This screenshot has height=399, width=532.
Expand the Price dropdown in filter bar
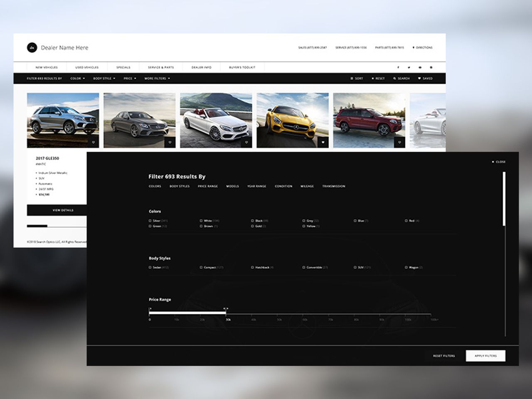coord(130,79)
